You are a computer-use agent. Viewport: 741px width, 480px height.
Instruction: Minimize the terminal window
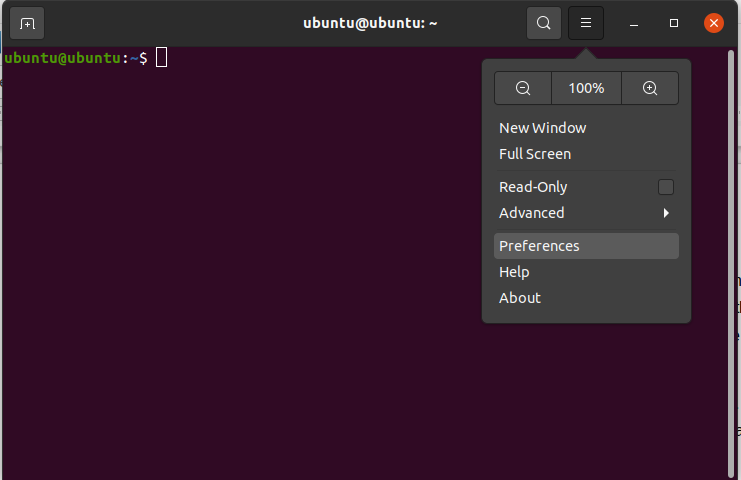pos(634,23)
